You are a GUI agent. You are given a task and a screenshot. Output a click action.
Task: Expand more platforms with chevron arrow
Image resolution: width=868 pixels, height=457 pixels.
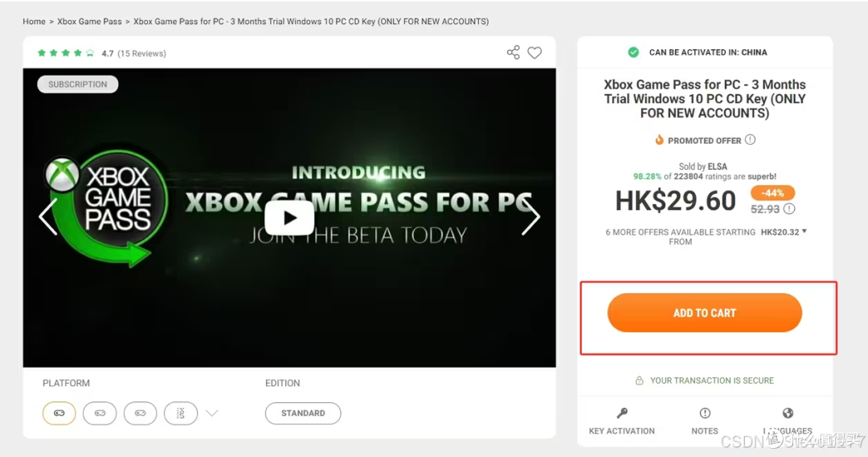(211, 414)
